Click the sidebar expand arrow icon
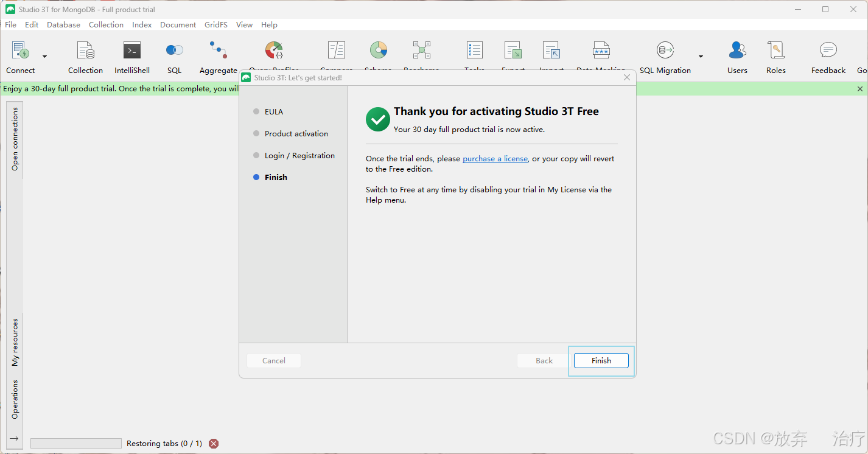Screen dimensions: 868x454 point(15,439)
